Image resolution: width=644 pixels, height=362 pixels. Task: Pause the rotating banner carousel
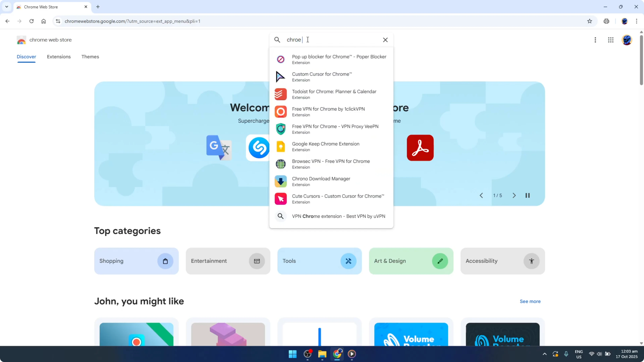(528, 195)
